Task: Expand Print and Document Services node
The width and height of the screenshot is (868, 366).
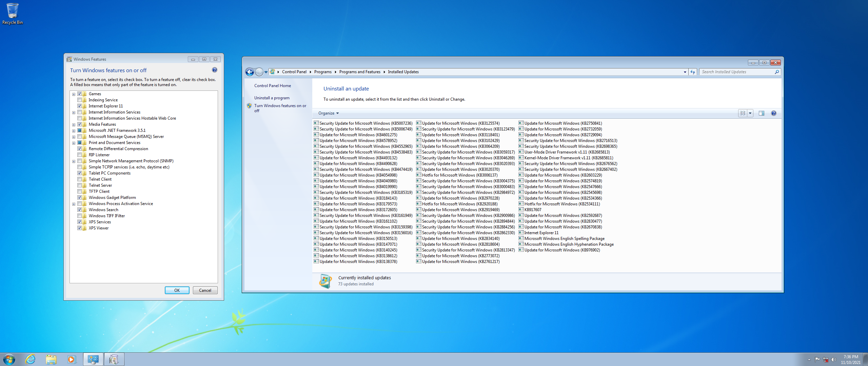Action: (x=74, y=143)
